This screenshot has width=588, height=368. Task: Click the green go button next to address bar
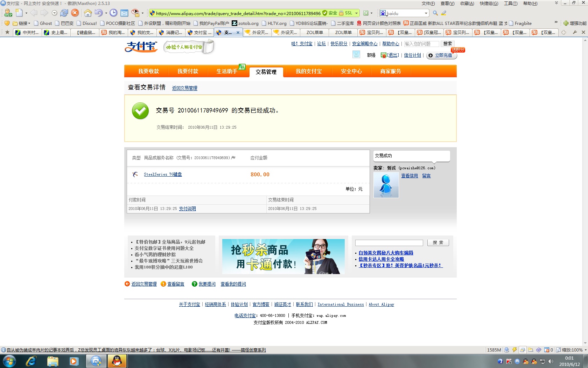point(366,13)
